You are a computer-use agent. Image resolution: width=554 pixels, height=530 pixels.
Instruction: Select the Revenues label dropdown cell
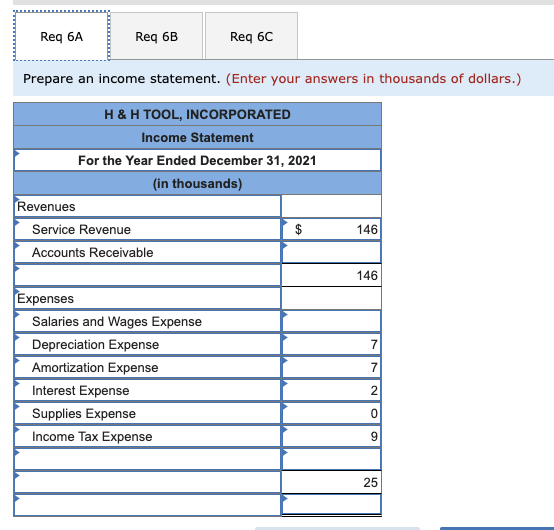(148, 206)
